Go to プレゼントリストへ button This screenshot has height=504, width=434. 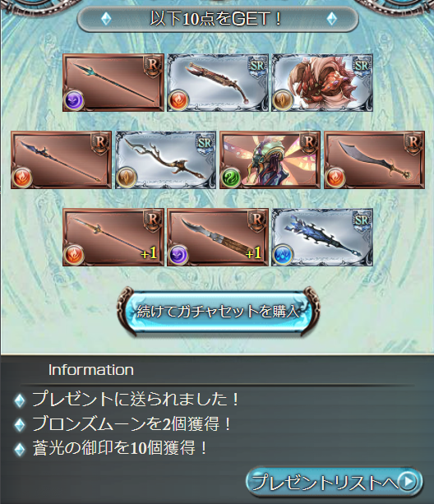[x=334, y=482]
